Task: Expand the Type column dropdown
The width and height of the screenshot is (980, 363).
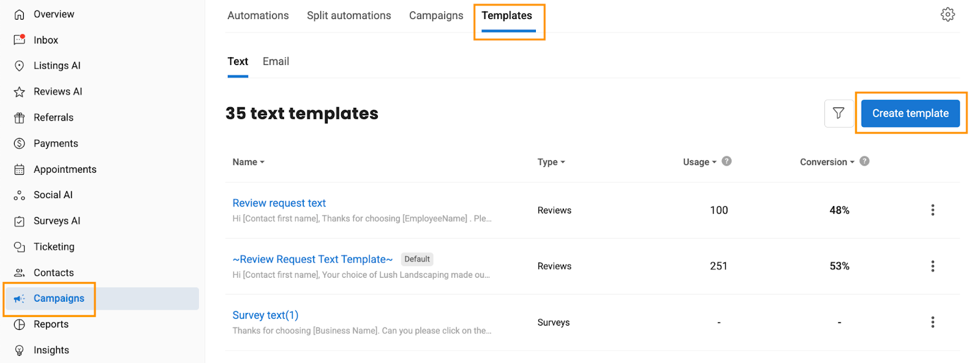Action: tap(551, 162)
